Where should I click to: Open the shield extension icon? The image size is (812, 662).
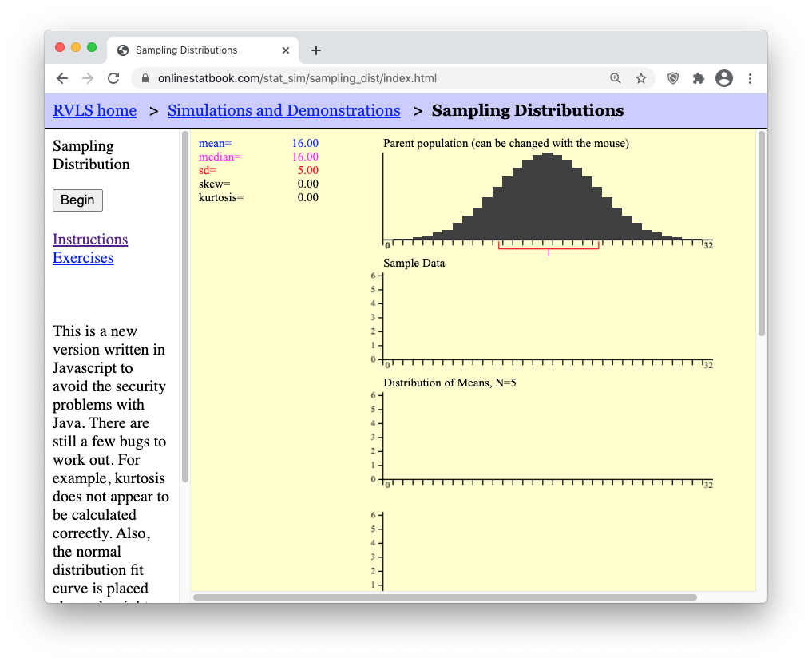(x=673, y=78)
